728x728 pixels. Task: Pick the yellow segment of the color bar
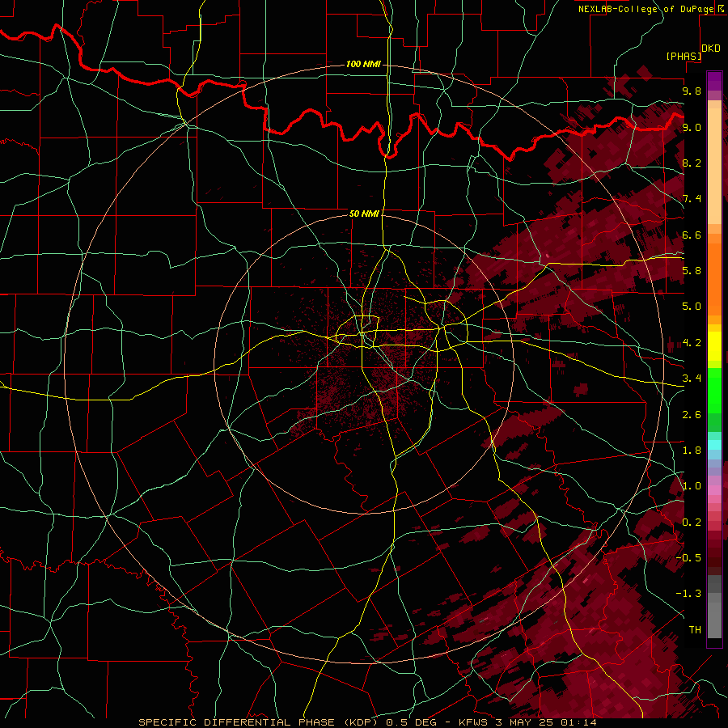point(714,346)
